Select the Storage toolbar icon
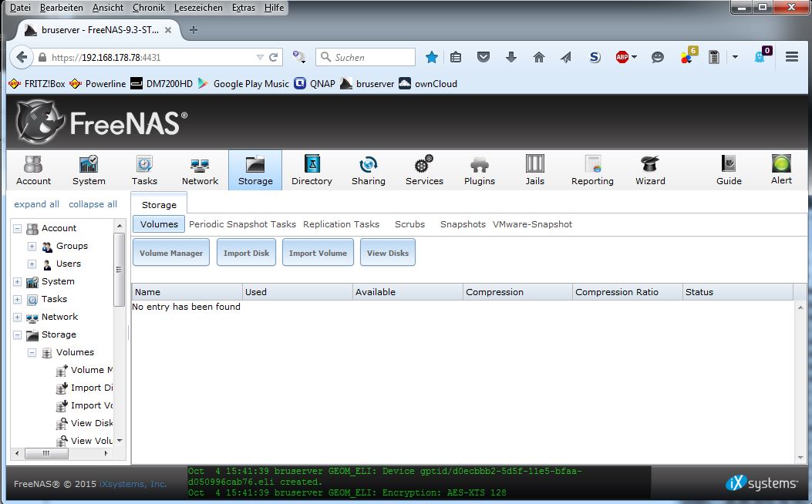Viewport: 812px width, 504px height. [255, 170]
